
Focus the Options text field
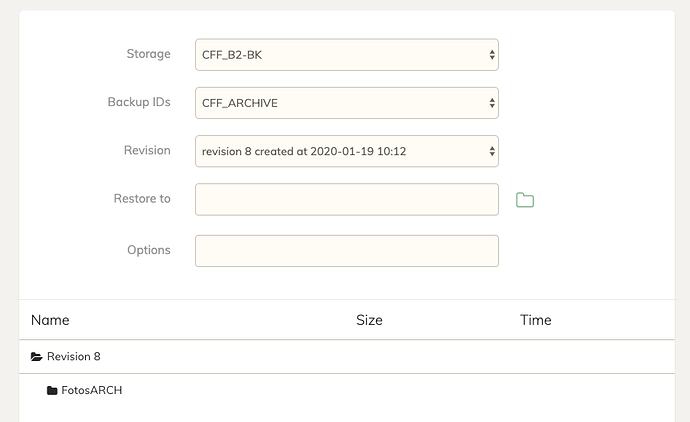tap(347, 251)
